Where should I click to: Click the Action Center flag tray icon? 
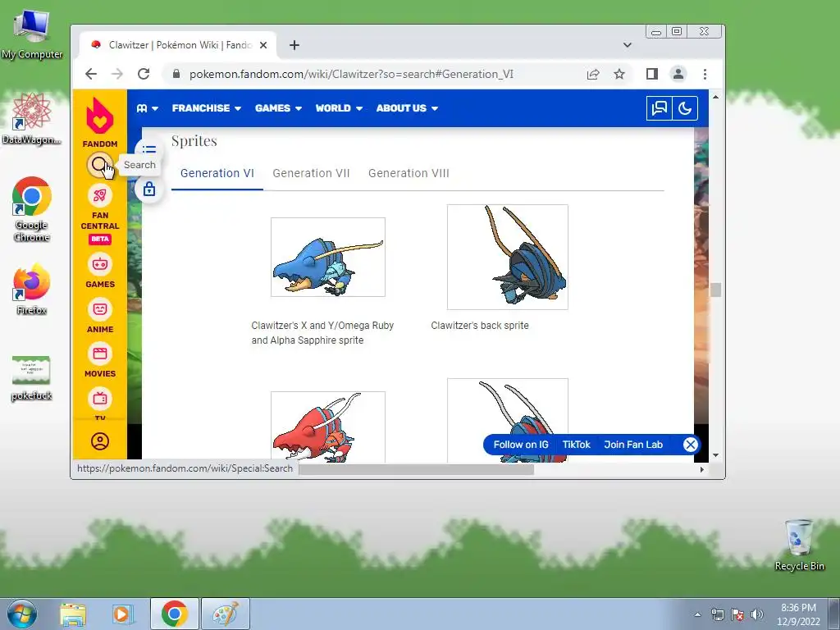tap(737, 614)
